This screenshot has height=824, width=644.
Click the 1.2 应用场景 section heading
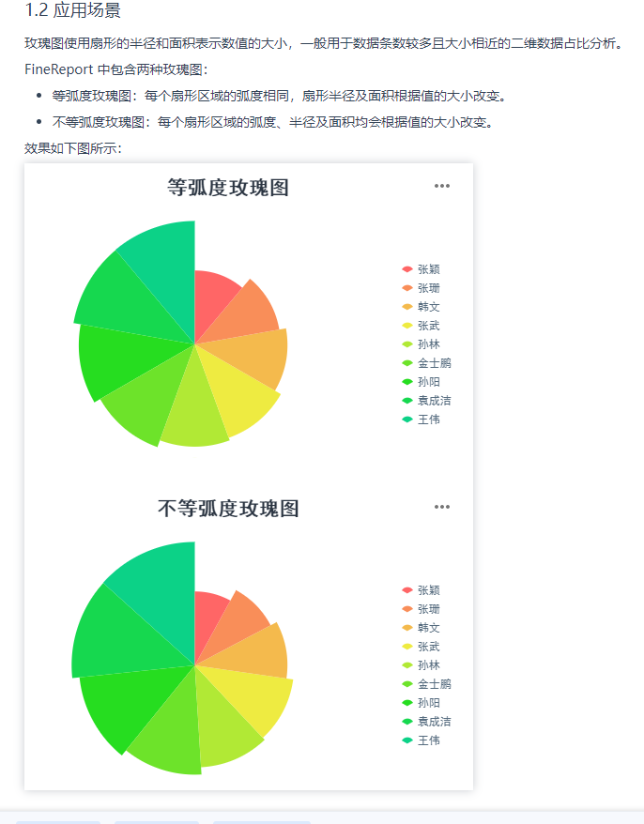(72, 11)
